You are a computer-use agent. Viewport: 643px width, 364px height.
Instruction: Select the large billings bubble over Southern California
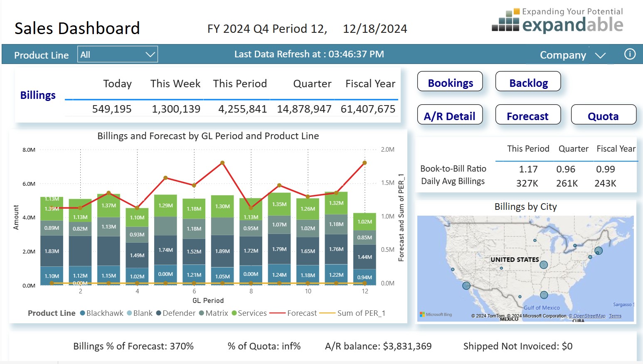pyautogui.click(x=466, y=285)
